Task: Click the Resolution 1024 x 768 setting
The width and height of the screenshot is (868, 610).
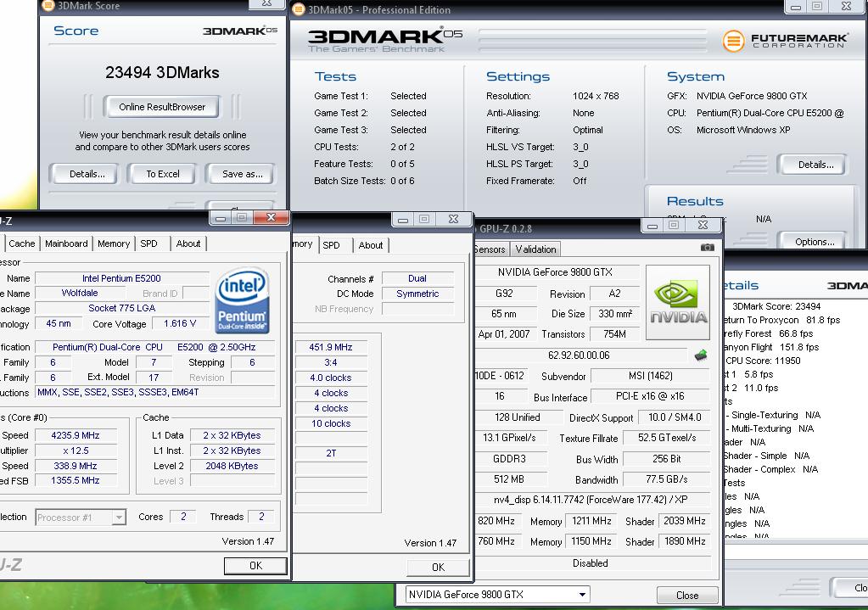Action: point(596,96)
